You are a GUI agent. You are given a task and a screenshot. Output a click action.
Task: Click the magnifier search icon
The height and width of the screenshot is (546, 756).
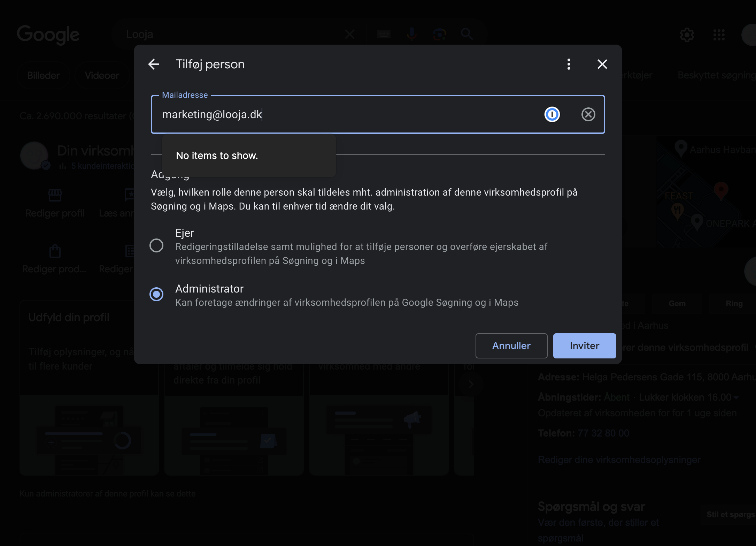pyautogui.click(x=466, y=34)
